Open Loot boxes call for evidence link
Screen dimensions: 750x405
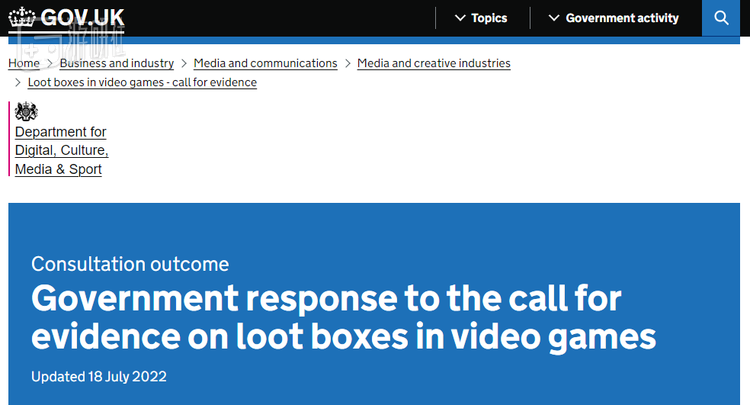click(142, 82)
